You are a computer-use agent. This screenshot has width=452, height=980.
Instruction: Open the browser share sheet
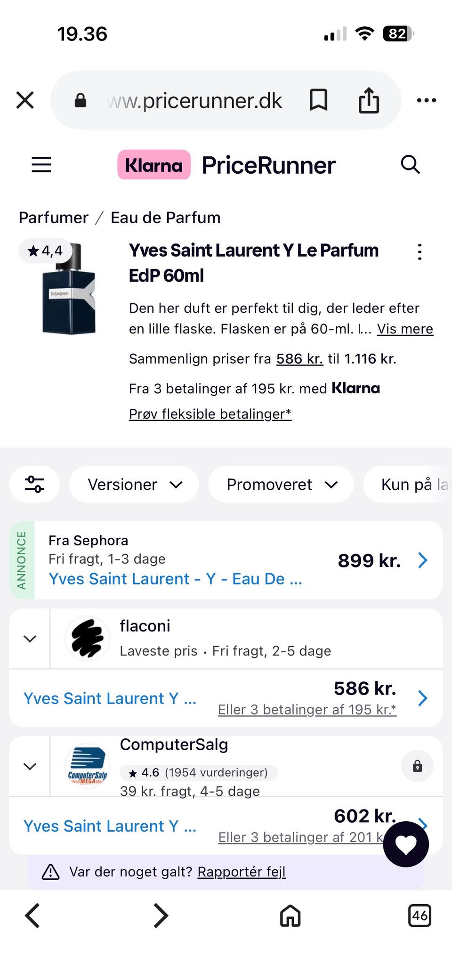369,100
